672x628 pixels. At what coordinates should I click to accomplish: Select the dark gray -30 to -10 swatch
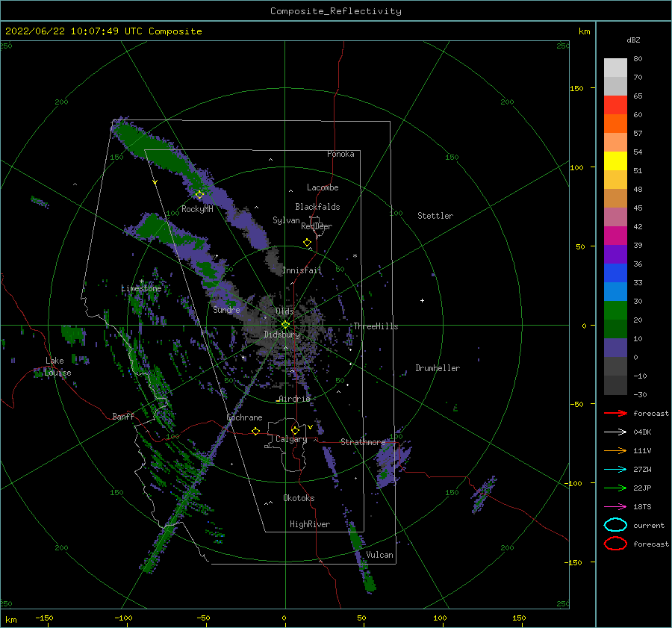click(615, 385)
